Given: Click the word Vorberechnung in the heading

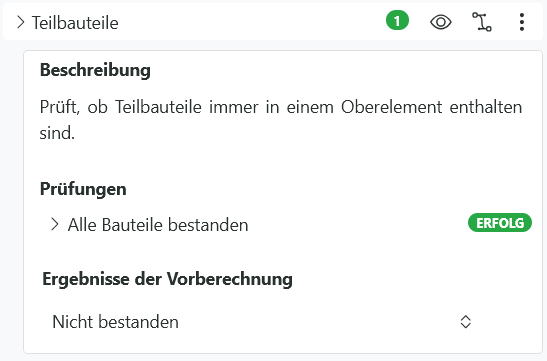Looking at the screenshot, I should tap(230, 279).
